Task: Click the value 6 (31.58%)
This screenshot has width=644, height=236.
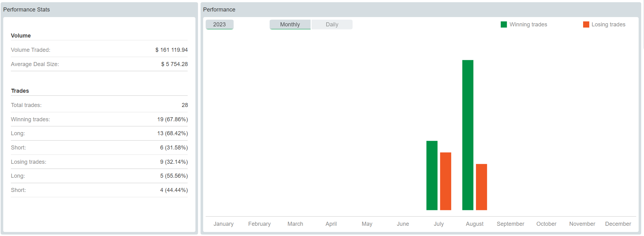Action: 174,148
